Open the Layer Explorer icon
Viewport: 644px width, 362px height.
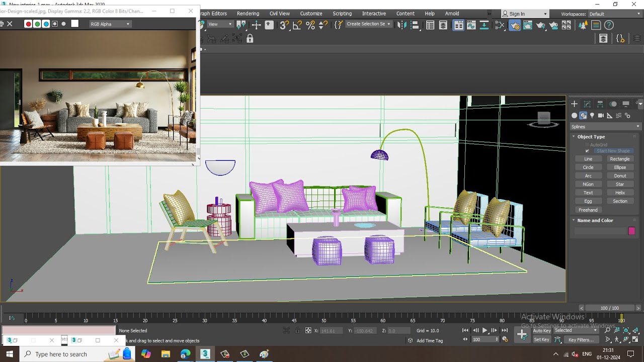coord(443,25)
